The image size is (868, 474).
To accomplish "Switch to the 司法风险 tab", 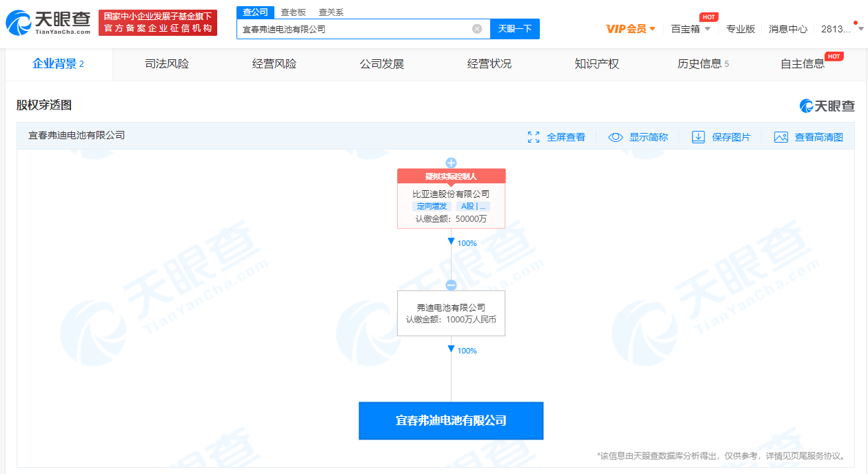I will tap(167, 64).
